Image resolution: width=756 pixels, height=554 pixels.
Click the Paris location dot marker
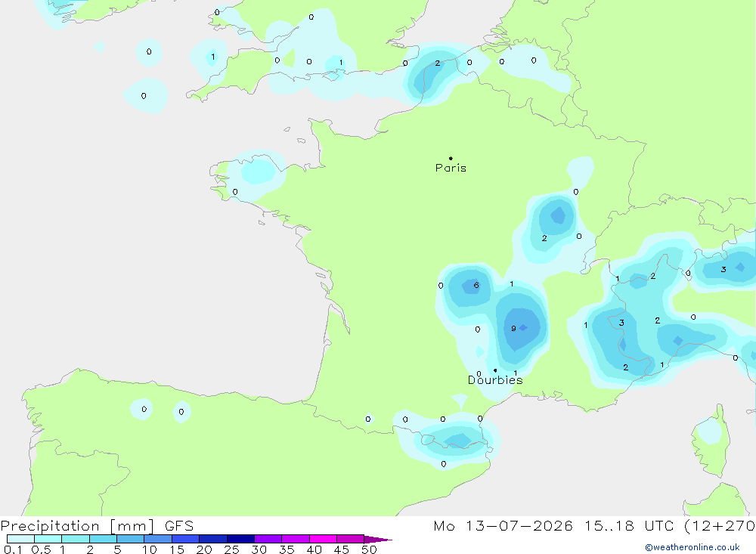coord(451,158)
